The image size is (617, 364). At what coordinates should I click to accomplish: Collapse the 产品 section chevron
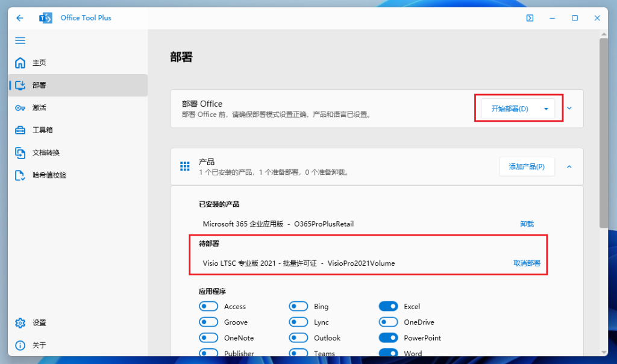coord(569,167)
